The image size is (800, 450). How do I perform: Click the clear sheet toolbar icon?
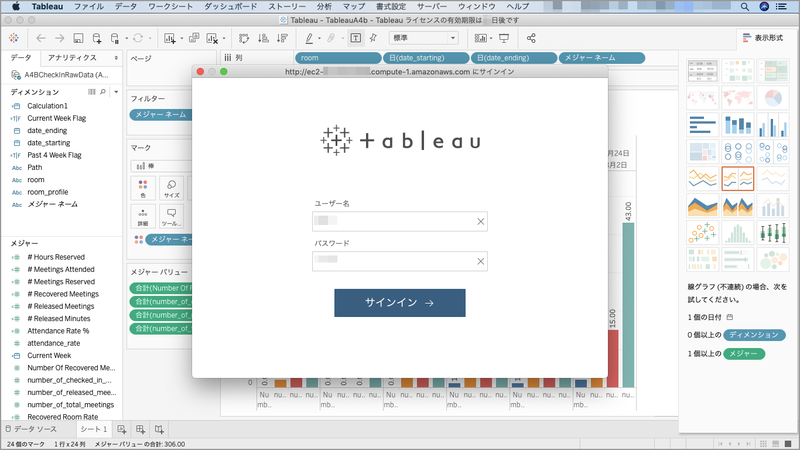(212, 38)
